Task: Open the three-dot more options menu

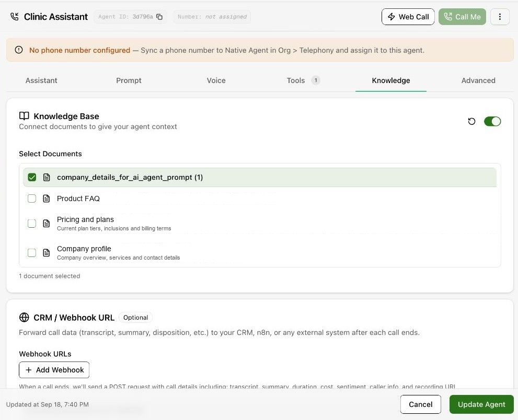Action: pos(500,17)
